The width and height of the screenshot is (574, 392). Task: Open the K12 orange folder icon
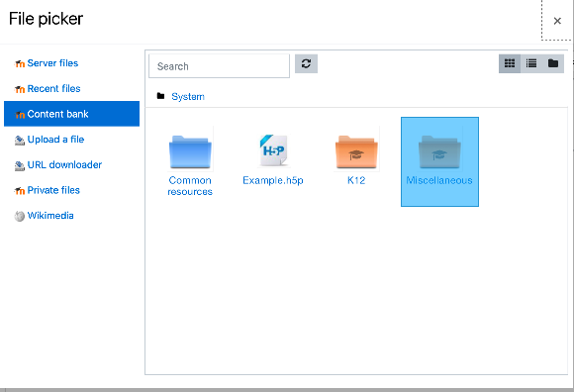(x=356, y=151)
